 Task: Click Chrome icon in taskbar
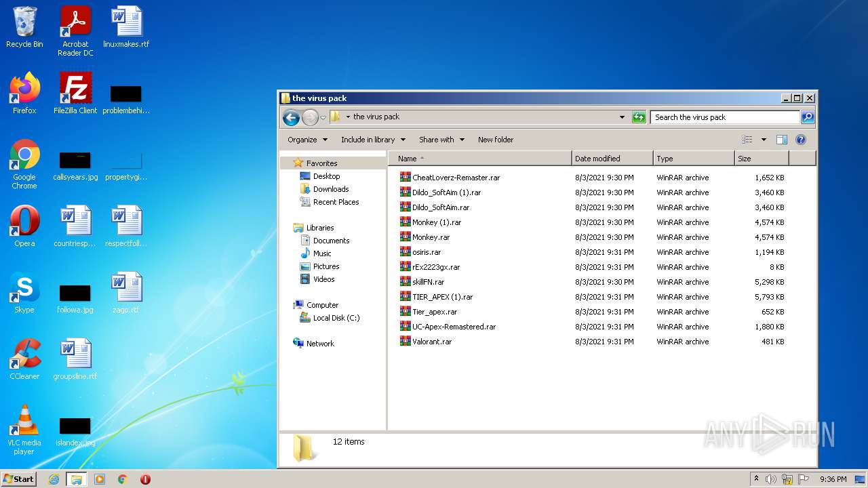[x=123, y=479]
